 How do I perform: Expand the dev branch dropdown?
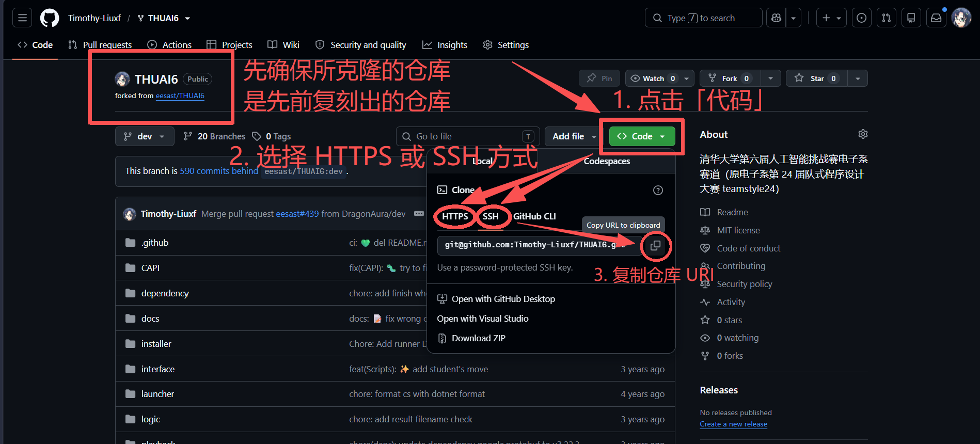144,136
